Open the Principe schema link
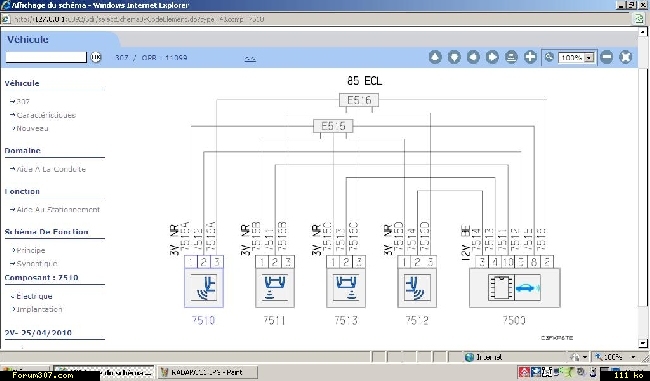Image resolution: width=650 pixels, height=381 pixels. (x=31, y=250)
